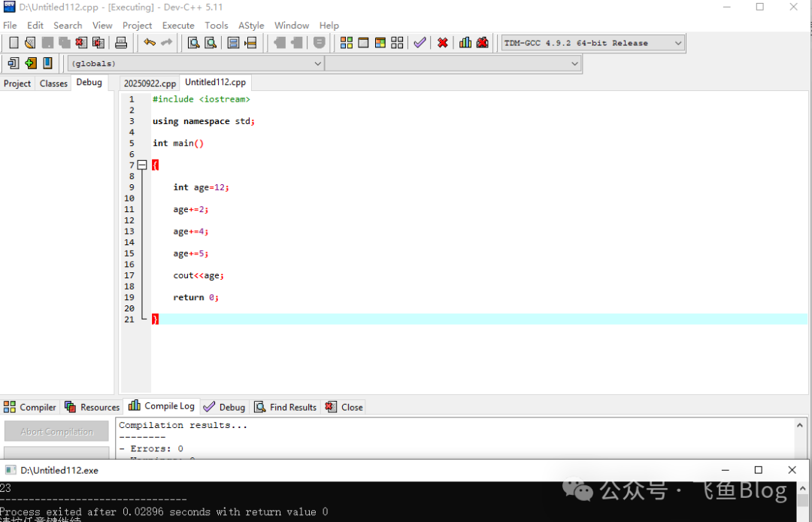812x522 pixels.
Task: Open the Edit menu
Action: pyautogui.click(x=35, y=26)
